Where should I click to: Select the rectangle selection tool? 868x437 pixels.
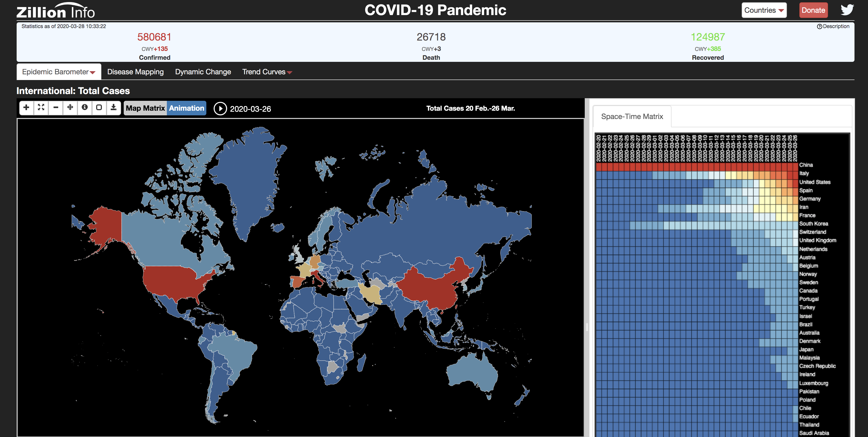pos(99,108)
